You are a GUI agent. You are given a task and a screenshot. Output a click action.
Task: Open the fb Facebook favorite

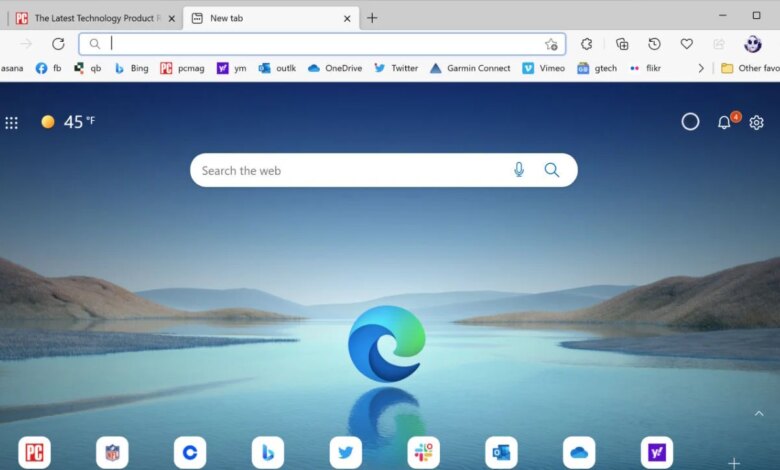pos(48,69)
